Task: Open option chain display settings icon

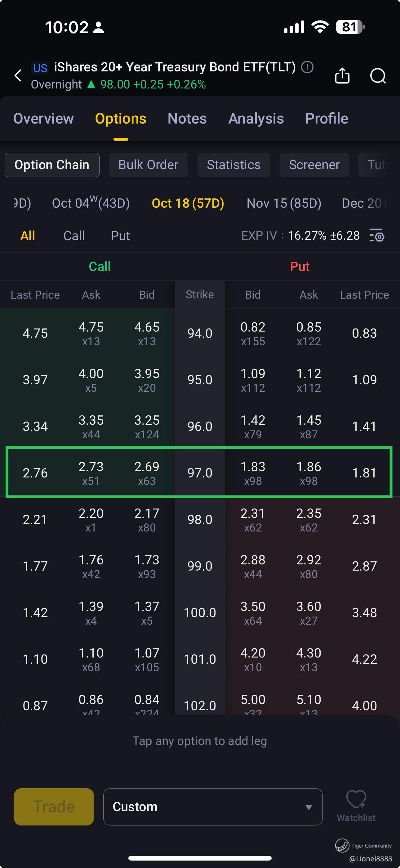Action: click(x=377, y=236)
